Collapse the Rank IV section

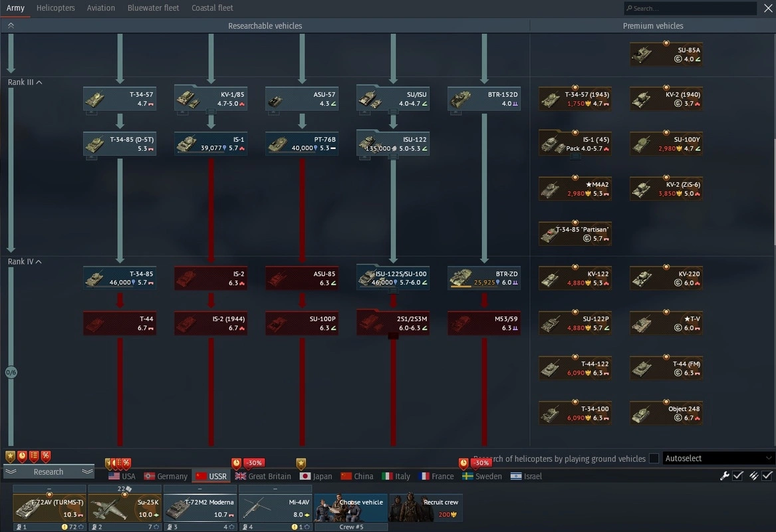[39, 262]
